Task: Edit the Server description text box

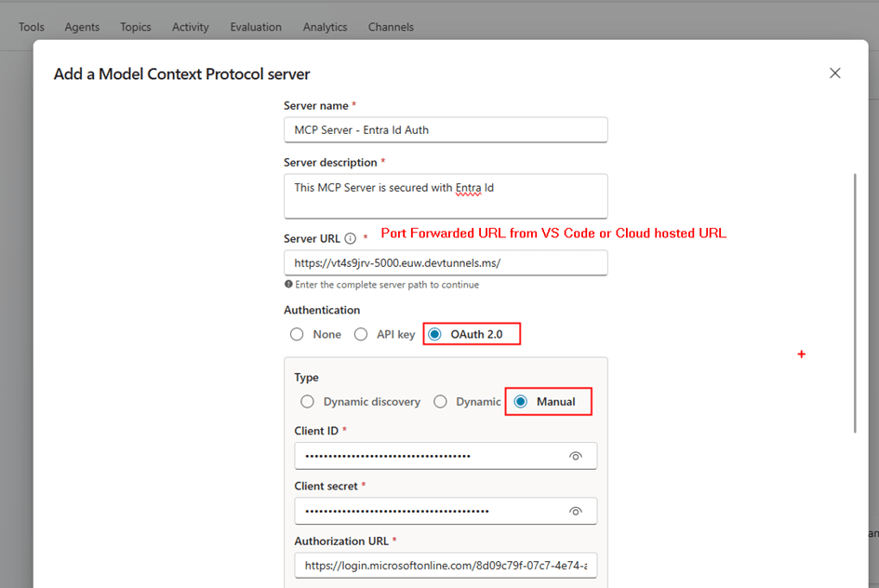Action: pos(445,196)
